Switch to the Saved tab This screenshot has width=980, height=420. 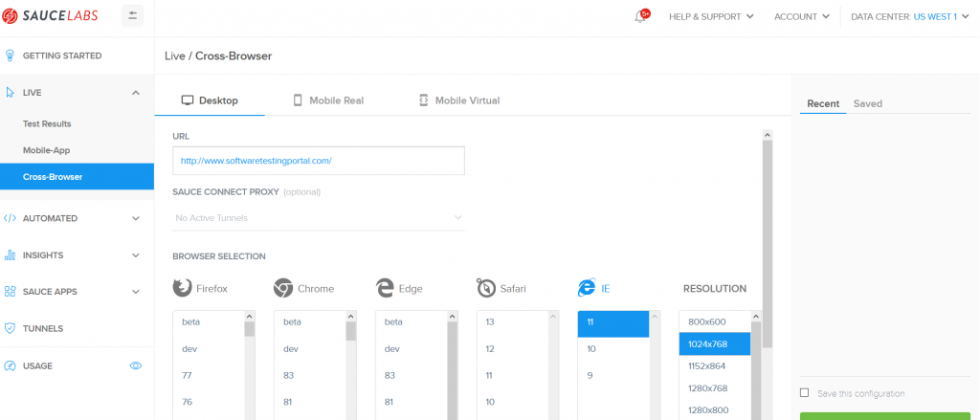click(x=868, y=103)
